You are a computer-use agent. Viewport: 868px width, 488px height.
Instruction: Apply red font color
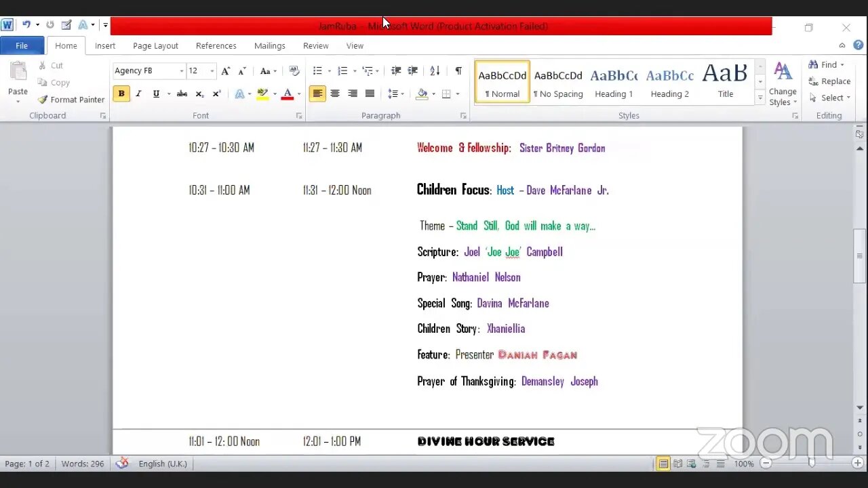point(287,94)
